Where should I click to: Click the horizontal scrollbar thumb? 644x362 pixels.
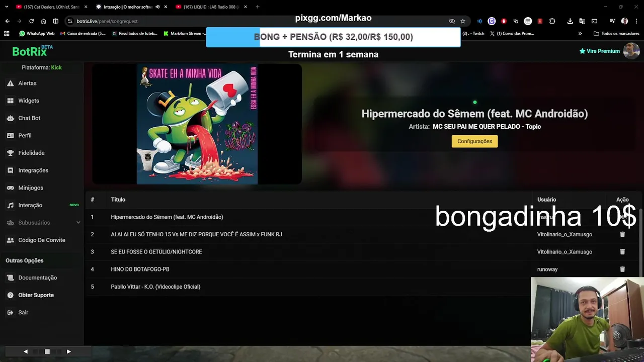[x=47, y=352]
